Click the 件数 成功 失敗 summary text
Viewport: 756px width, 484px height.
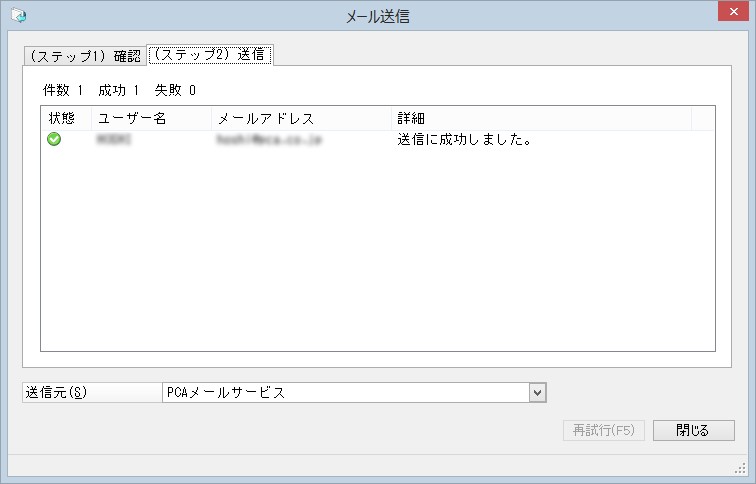[120, 90]
